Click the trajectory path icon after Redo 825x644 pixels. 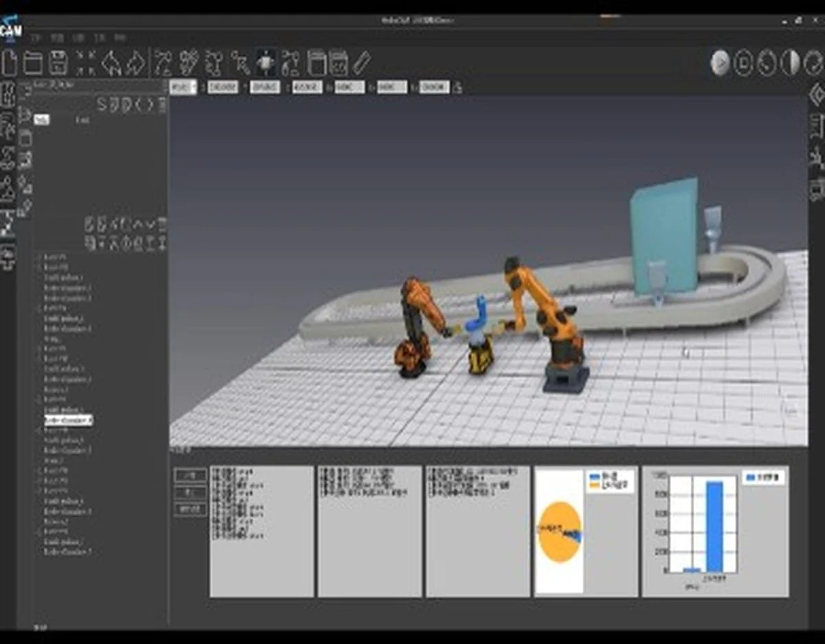click(164, 63)
